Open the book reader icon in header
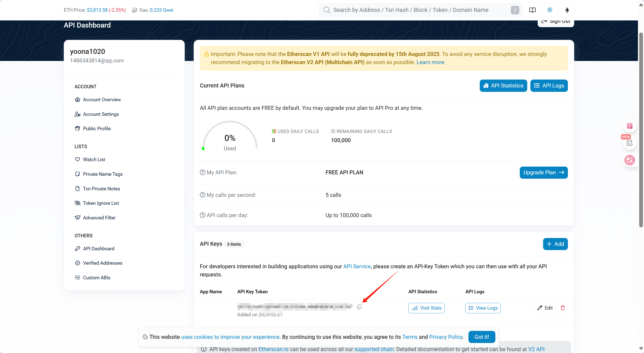 (x=532, y=10)
